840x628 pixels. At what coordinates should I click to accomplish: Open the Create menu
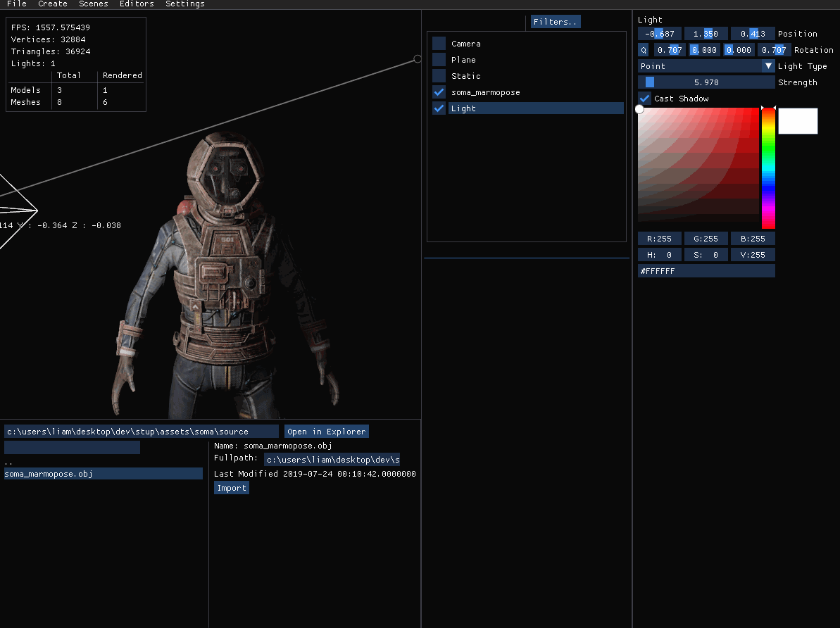pos(53,4)
